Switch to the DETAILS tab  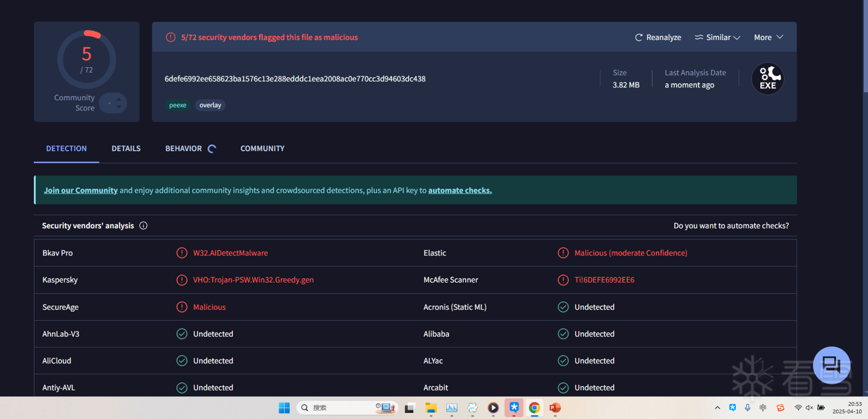coord(126,148)
